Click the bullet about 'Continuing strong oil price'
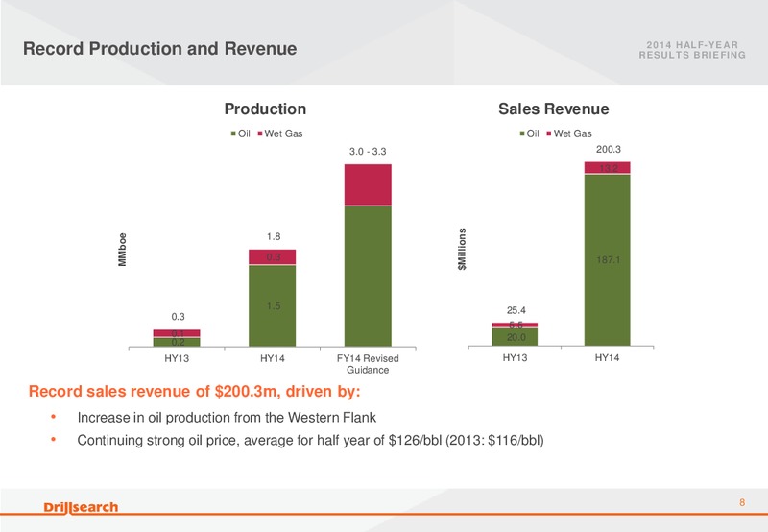Screen dimensions: 768x532 310,440
